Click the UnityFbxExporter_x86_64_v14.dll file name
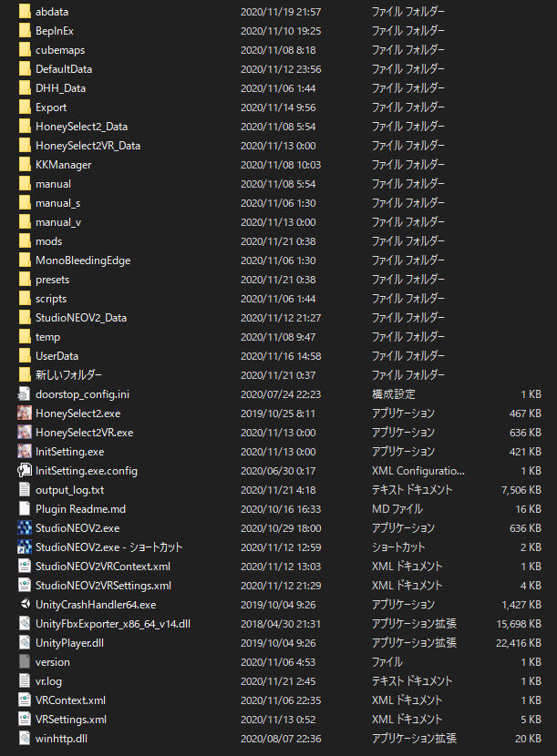This screenshot has height=756, width=557. [x=113, y=624]
